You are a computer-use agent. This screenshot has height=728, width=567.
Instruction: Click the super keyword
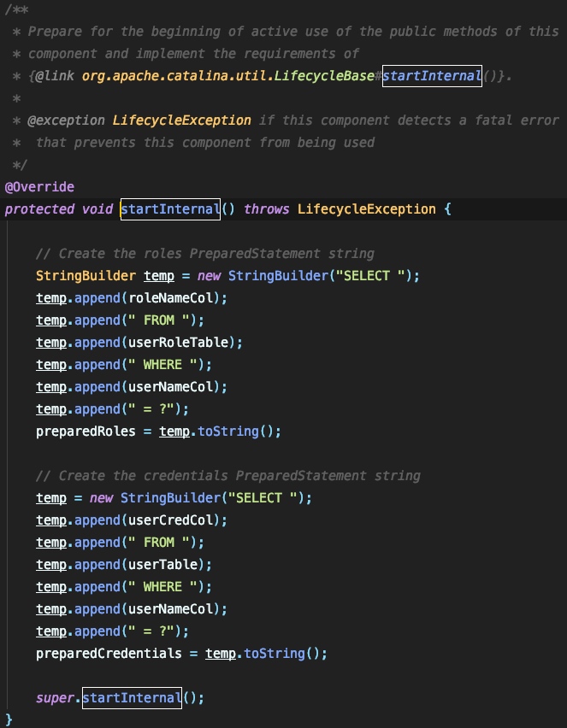(x=55, y=698)
